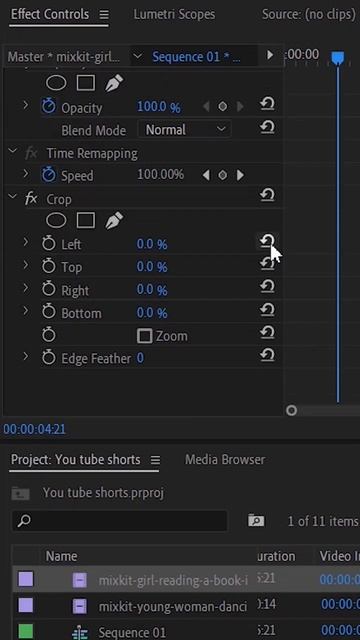Reset the Bottom crop parameter
This screenshot has height=640, width=360.
point(267,310)
